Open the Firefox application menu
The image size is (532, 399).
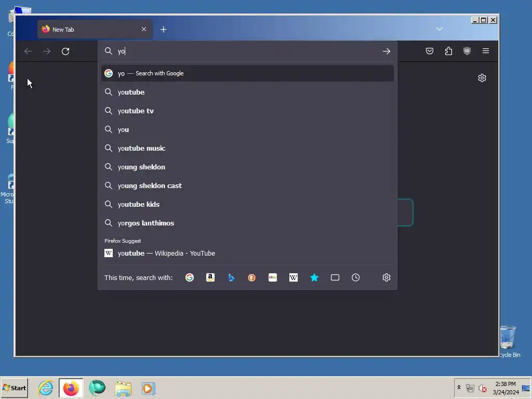(486, 51)
